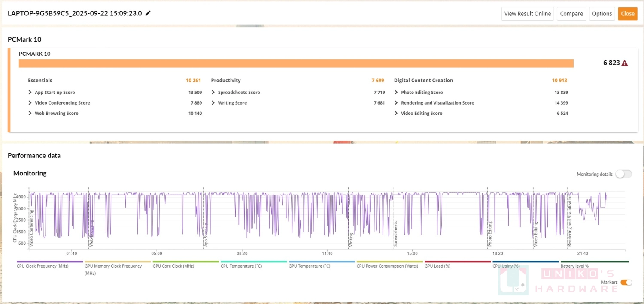Expand the App Start-up Score row

[x=30, y=93]
